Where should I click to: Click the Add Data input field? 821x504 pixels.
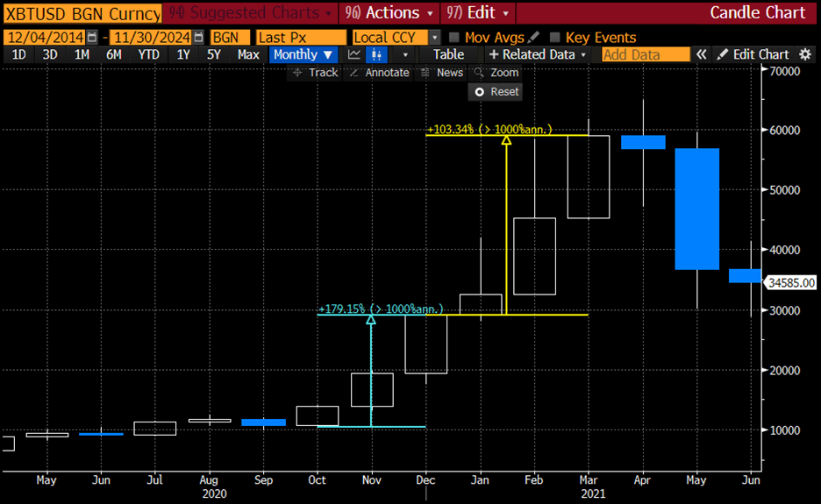pos(646,54)
